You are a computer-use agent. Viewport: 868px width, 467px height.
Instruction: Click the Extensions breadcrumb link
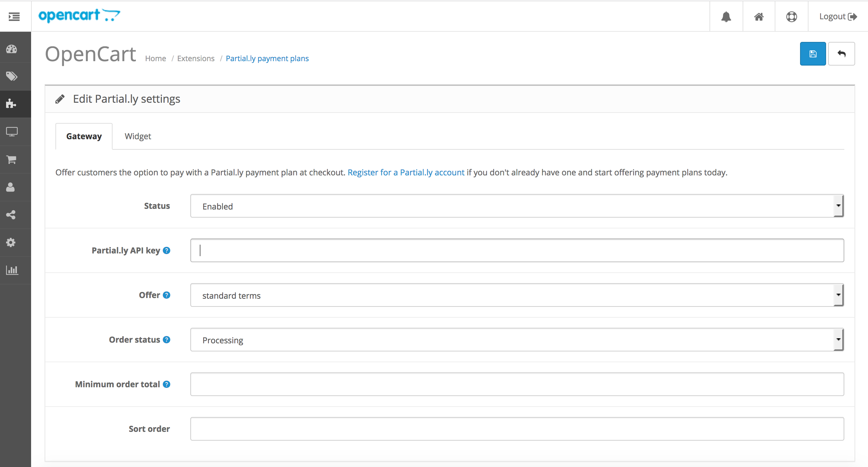coord(196,58)
